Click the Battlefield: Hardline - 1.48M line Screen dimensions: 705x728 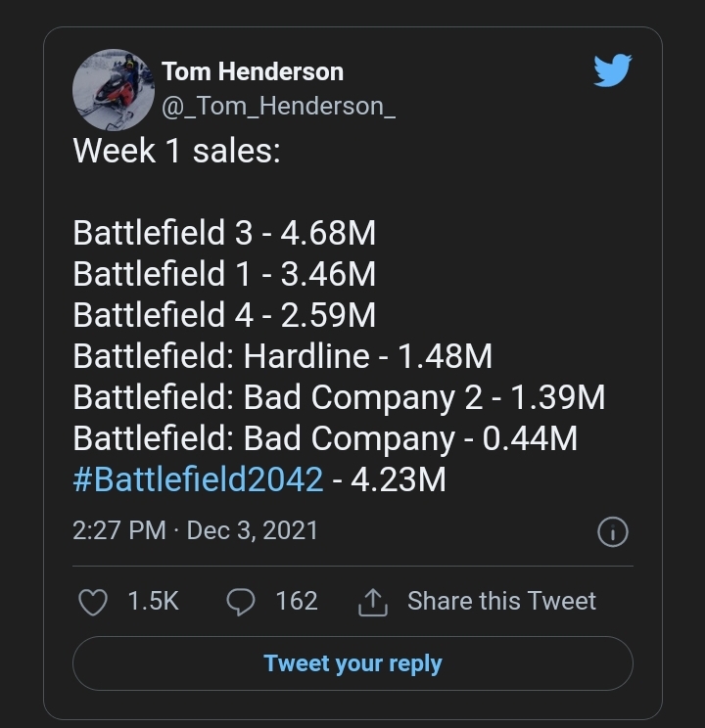click(283, 356)
